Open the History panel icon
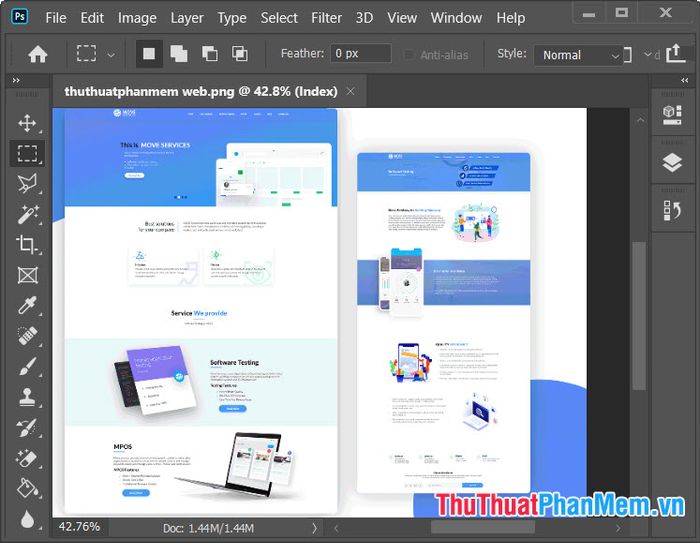The width and height of the screenshot is (700, 543). point(672,209)
